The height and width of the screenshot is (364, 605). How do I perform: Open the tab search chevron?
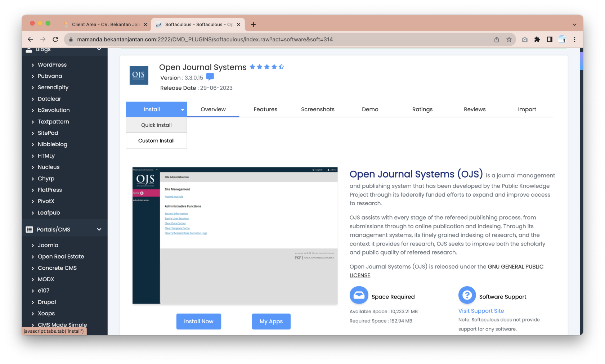575,24
